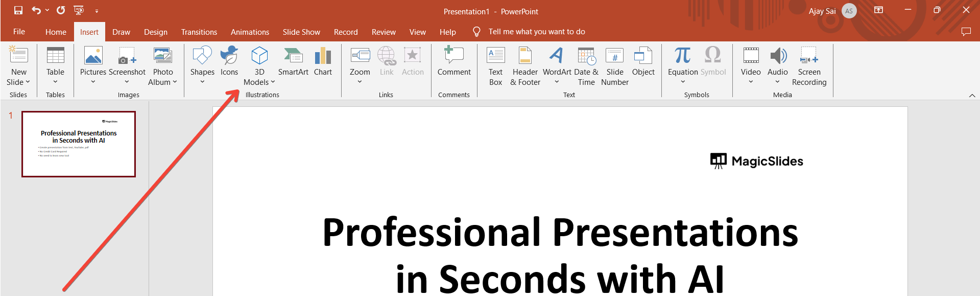Collapse the ribbon with the chevron
980x296 pixels.
pos(972,96)
